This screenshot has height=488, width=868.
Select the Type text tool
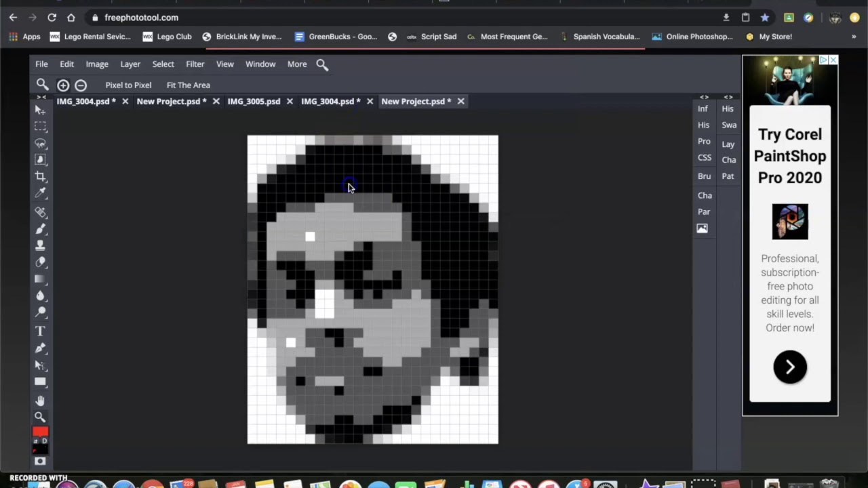[x=40, y=331]
